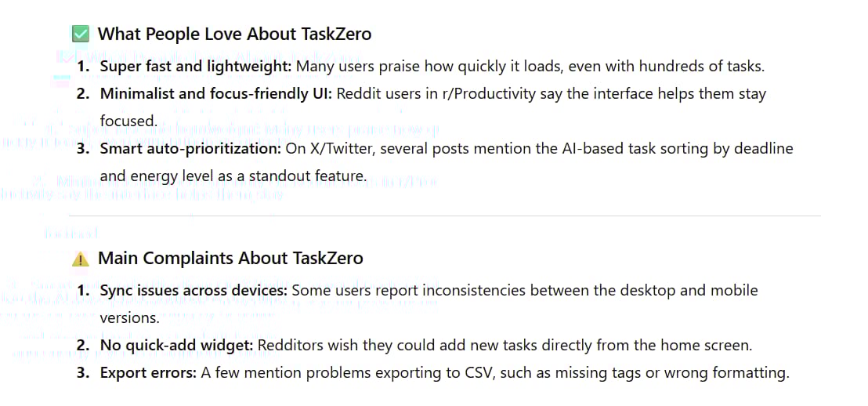Click the "Sync issues across devices" bold label
The image size is (868, 406).
(194, 290)
